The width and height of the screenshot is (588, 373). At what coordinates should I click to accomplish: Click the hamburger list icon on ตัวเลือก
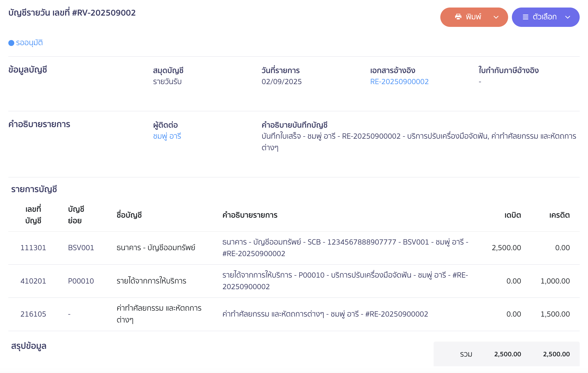click(x=525, y=17)
